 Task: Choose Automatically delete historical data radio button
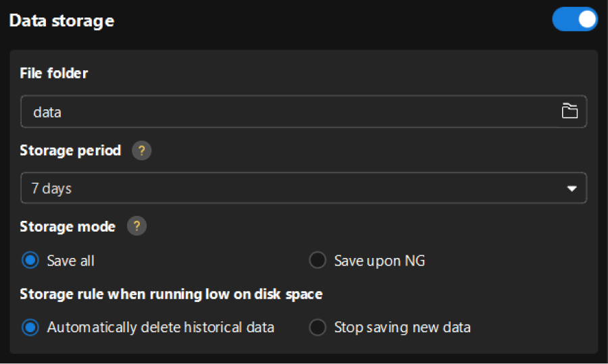30,328
